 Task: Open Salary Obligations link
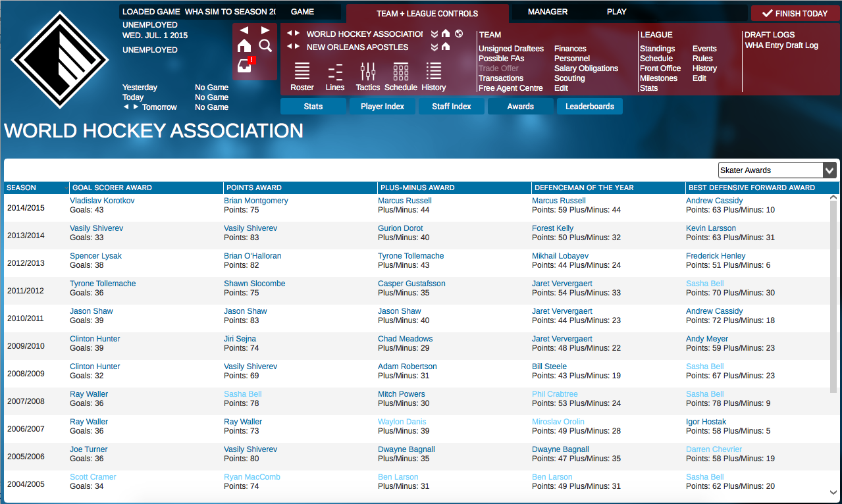586,68
